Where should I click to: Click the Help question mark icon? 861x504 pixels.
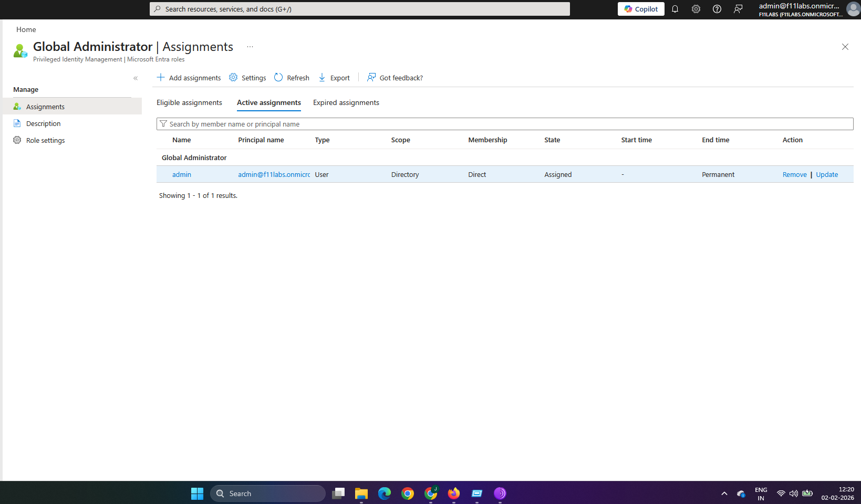coord(717,9)
